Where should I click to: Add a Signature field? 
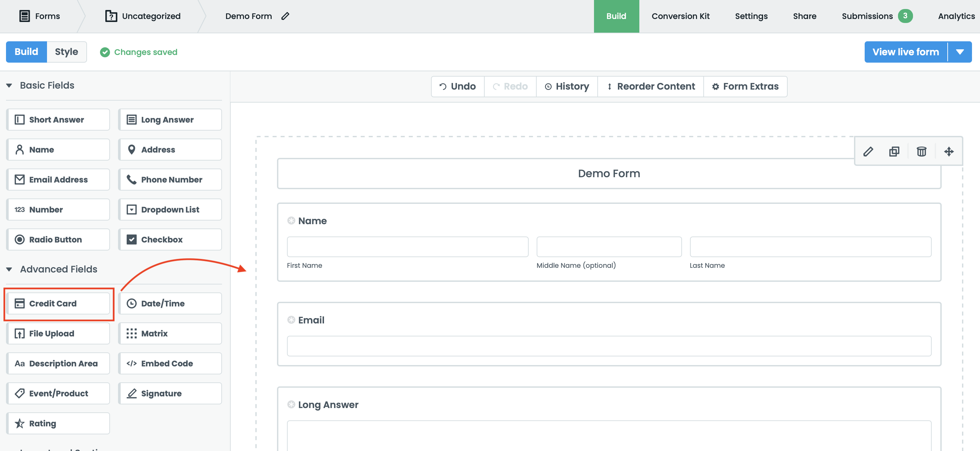click(x=170, y=393)
